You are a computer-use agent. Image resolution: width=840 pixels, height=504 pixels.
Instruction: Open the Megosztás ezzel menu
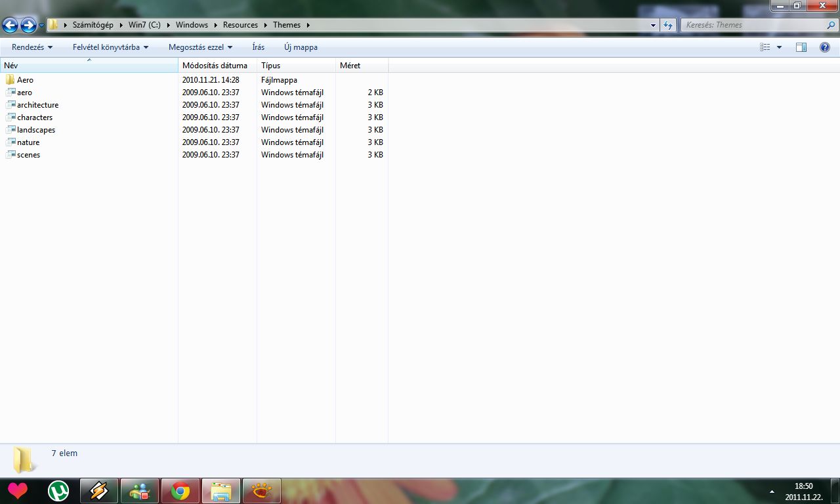click(x=201, y=47)
